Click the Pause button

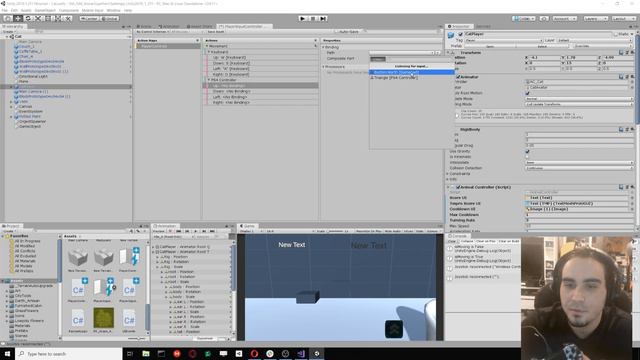[313, 18]
